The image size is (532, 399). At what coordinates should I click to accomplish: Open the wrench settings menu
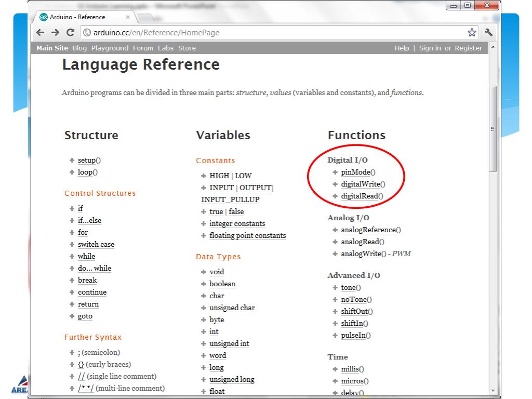[x=488, y=33]
